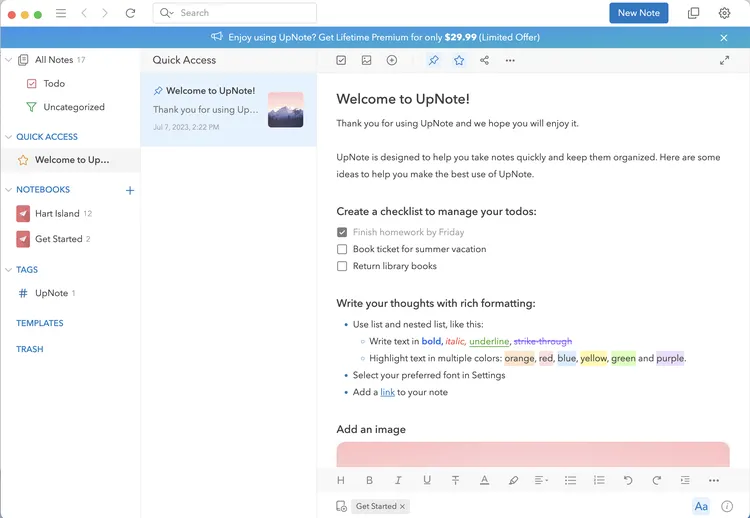This screenshot has height=518, width=750.
Task: Open the highlighter pen tool
Action: [x=513, y=480]
